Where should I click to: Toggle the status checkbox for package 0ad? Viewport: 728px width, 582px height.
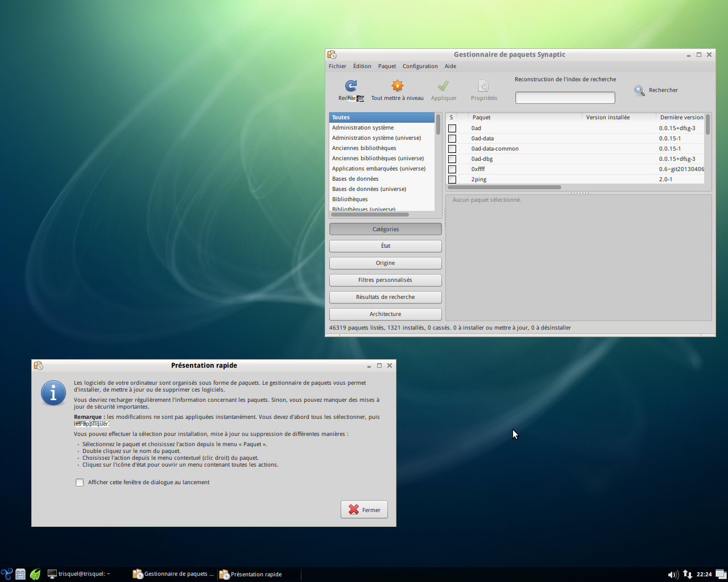click(452, 128)
